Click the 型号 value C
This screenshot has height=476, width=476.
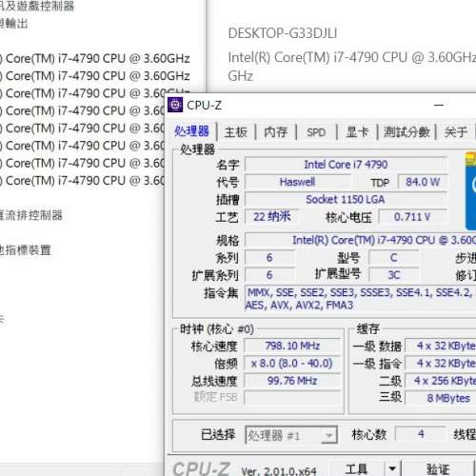(394, 258)
